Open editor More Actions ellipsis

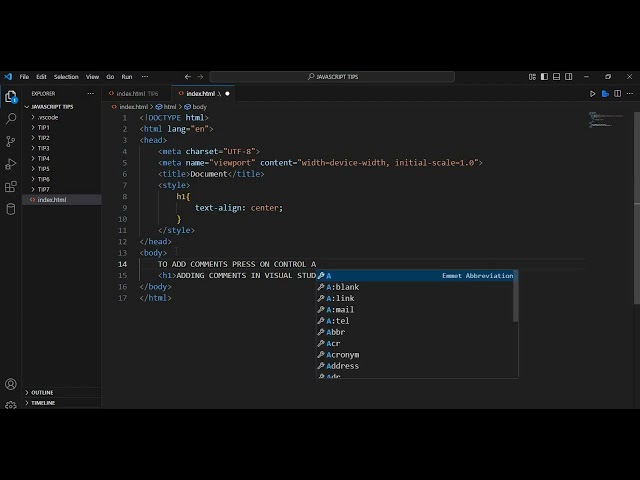tap(630, 94)
